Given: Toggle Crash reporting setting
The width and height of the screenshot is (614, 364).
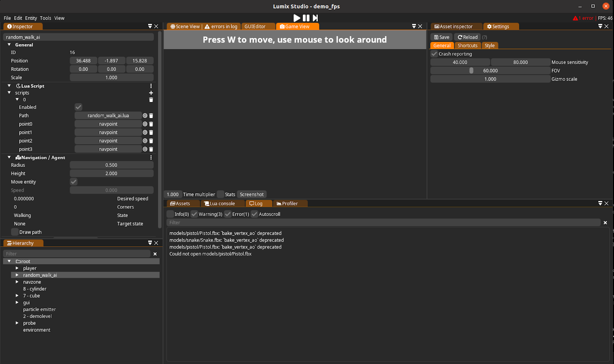Looking at the screenshot, I should pos(434,54).
